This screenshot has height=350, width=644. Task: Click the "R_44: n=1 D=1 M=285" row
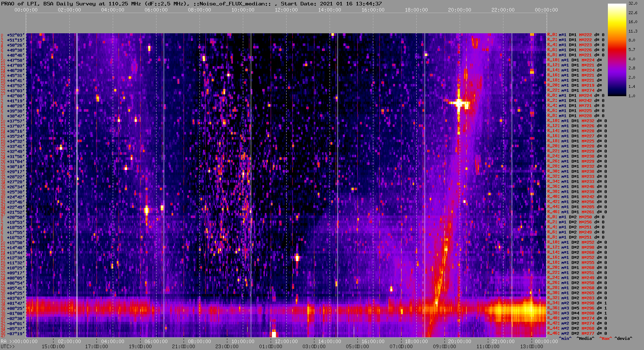pyautogui.click(x=577, y=207)
